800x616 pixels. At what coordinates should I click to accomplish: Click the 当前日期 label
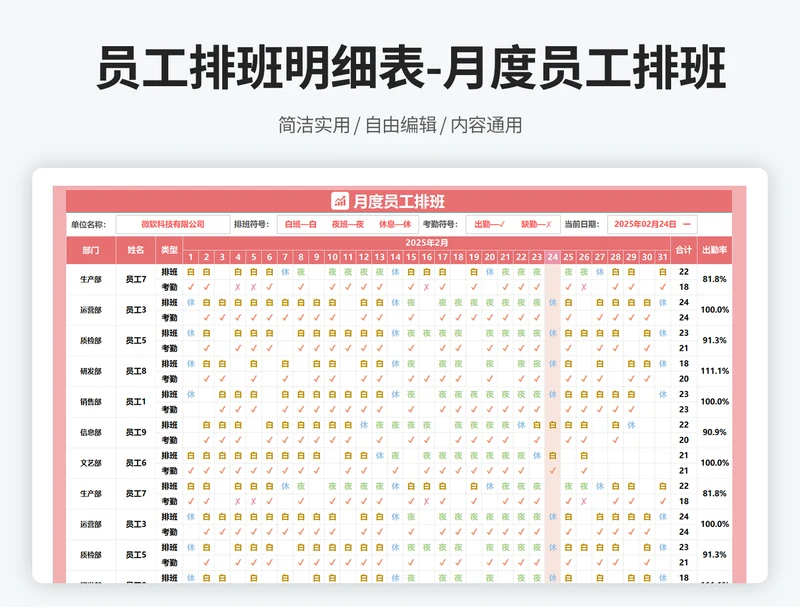(582, 224)
